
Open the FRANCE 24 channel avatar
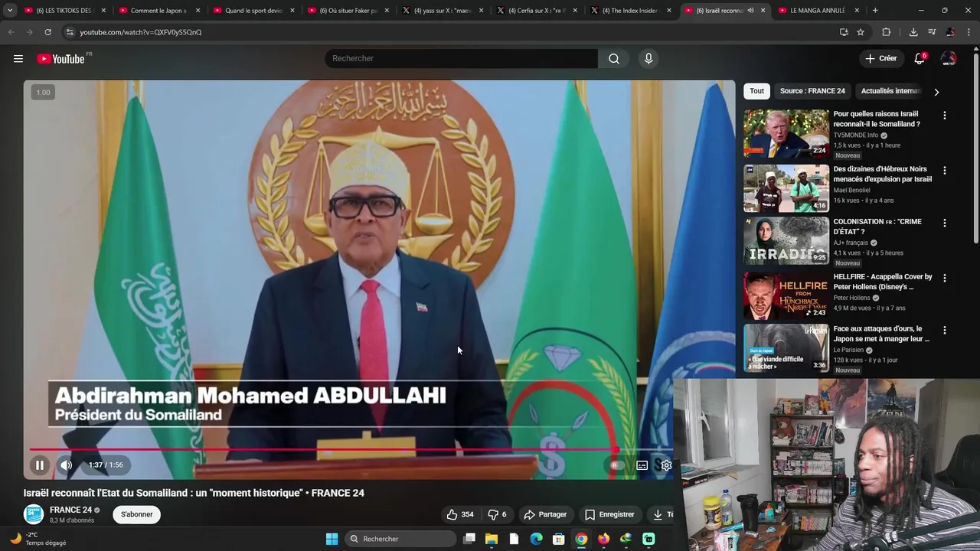click(34, 514)
